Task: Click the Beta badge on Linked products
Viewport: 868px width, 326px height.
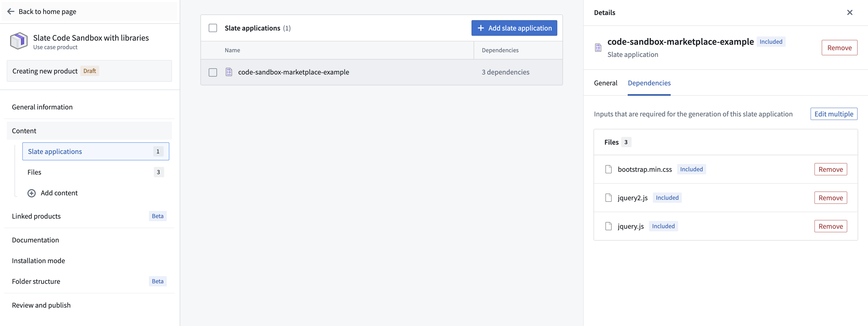Action: click(158, 216)
